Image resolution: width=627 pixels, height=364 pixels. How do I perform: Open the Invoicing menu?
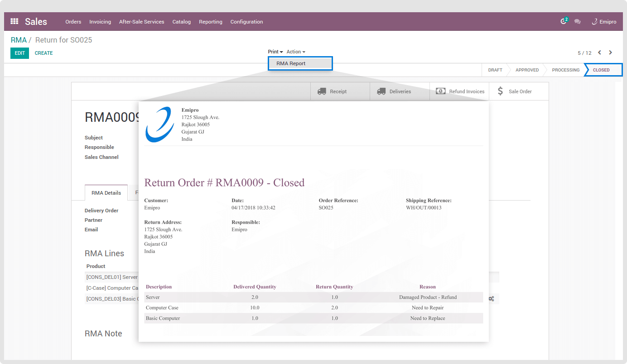(100, 22)
